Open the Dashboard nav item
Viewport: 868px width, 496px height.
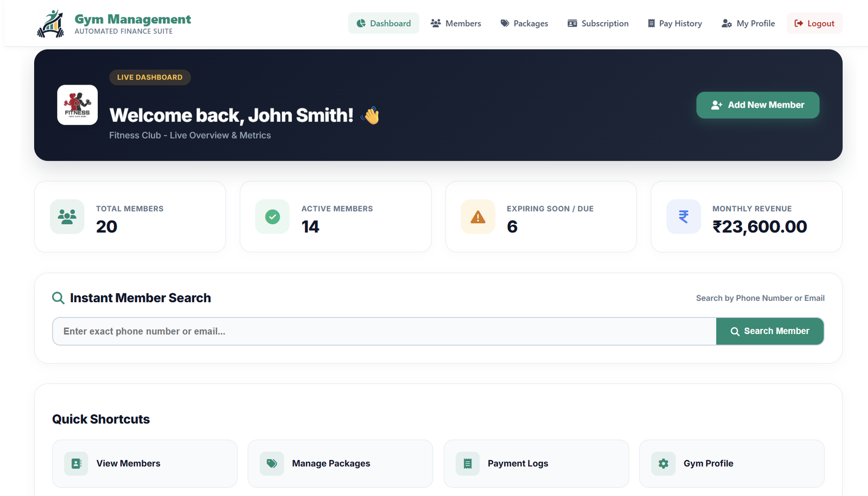tap(384, 23)
